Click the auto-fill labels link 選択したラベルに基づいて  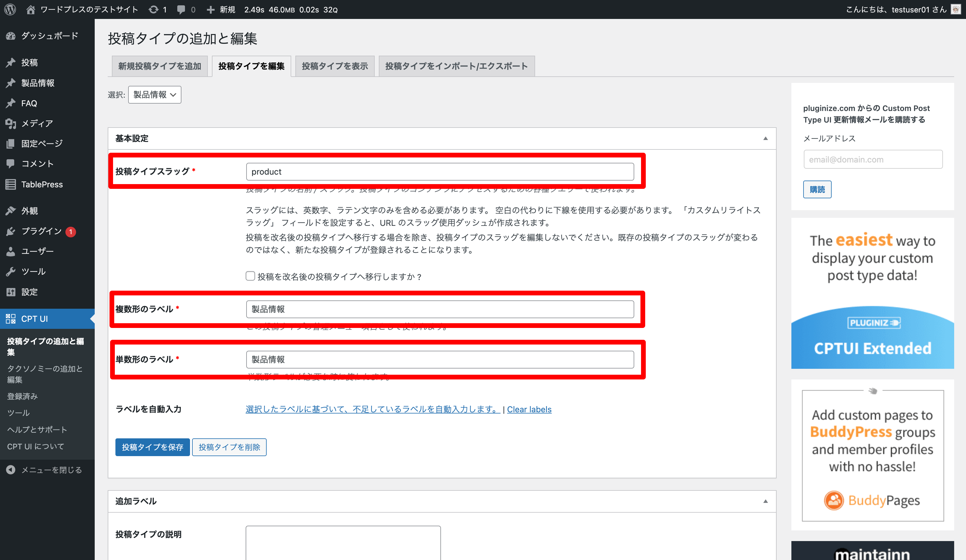tap(373, 409)
